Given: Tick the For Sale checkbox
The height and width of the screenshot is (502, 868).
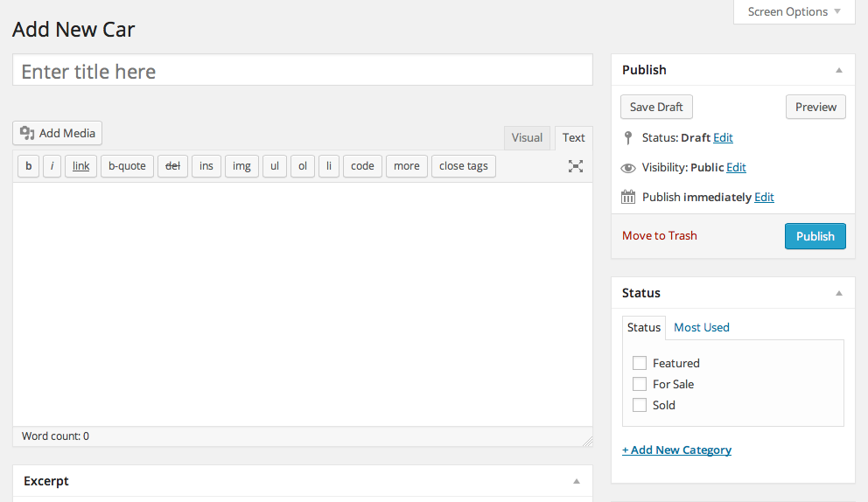Looking at the screenshot, I should [640, 384].
